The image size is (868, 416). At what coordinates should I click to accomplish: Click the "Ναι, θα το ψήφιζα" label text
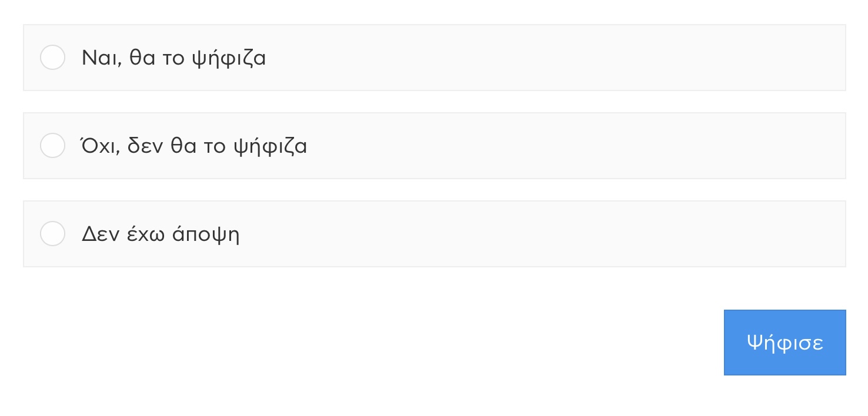[173, 58]
